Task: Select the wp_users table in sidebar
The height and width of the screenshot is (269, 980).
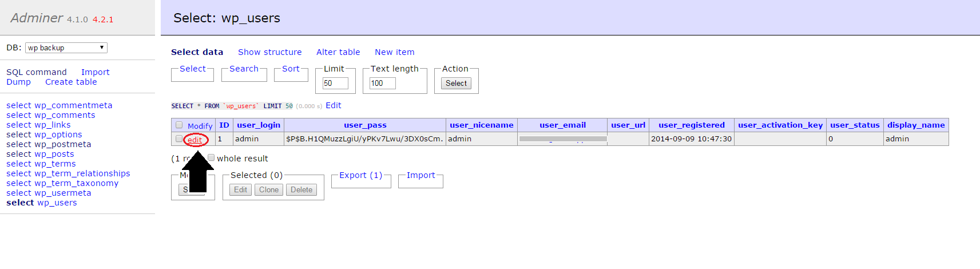Action: coord(57,203)
